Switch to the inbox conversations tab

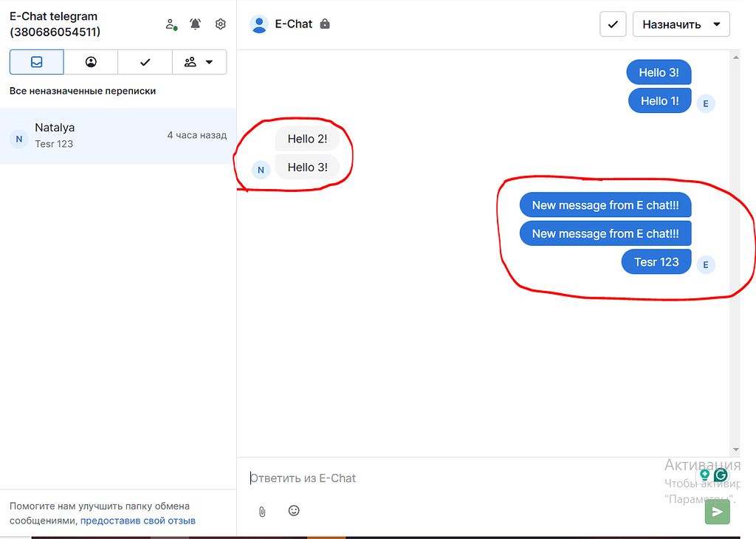point(36,61)
